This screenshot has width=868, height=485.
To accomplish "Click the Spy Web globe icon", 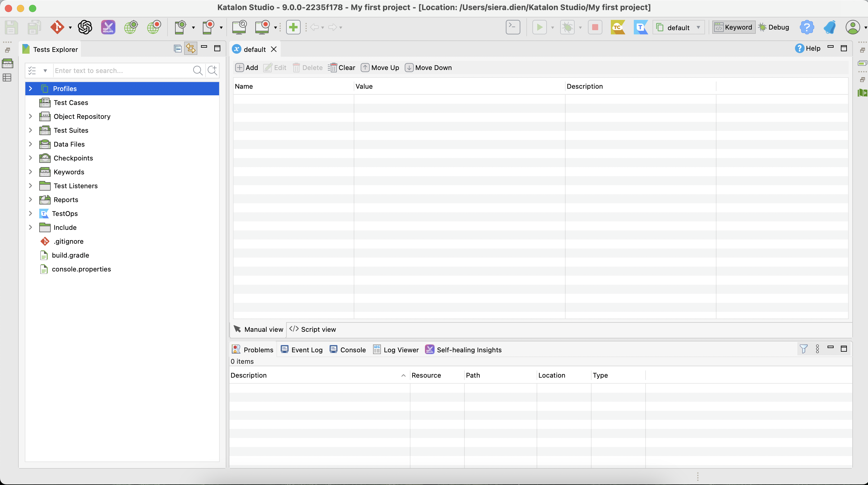I will tap(131, 27).
